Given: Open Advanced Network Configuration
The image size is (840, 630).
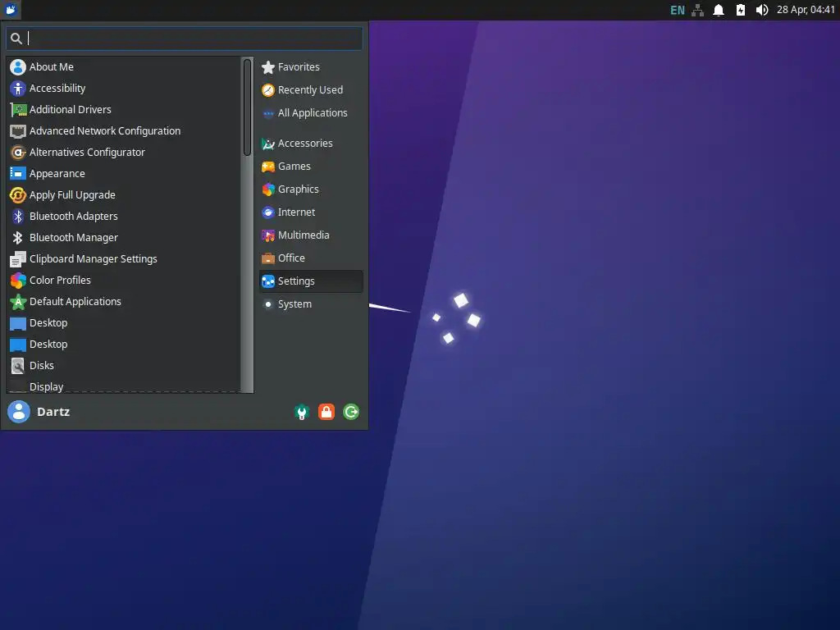Looking at the screenshot, I should 124,130.
